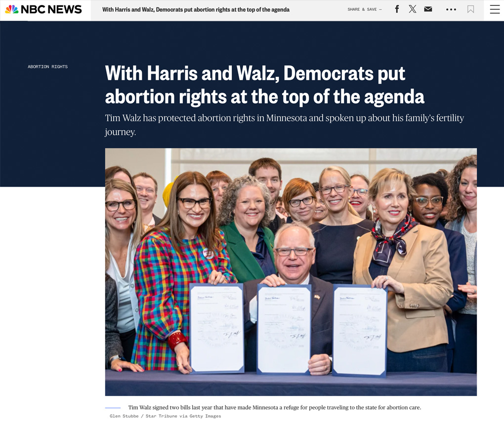Screen dimensions: 504x427
Task: Click the reading progress bar under logo
Action: pos(14,20)
